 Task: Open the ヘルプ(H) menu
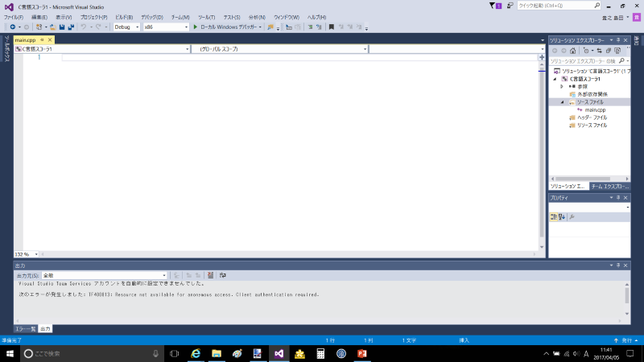(316, 17)
